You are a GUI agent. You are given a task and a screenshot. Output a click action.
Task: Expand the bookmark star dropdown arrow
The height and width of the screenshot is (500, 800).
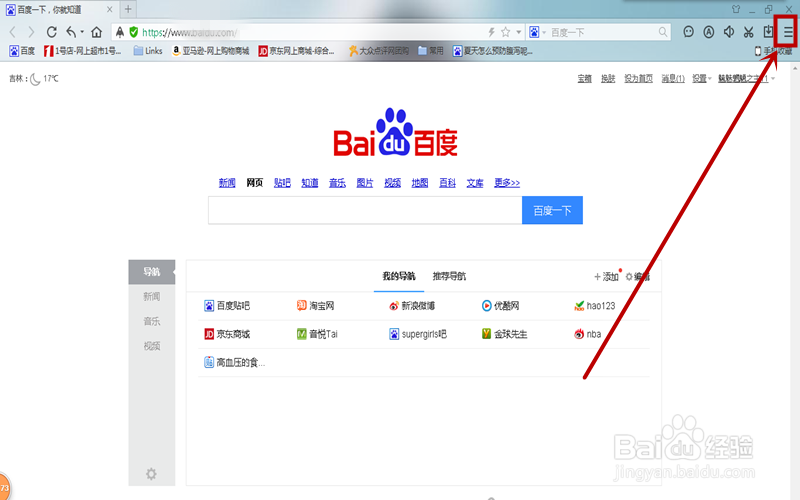tap(518, 32)
